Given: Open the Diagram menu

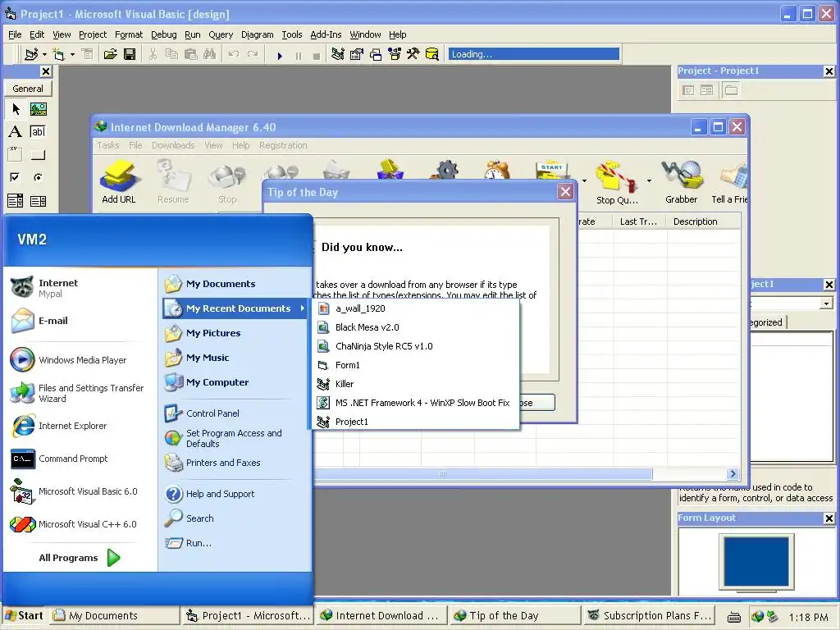Looking at the screenshot, I should [x=257, y=34].
